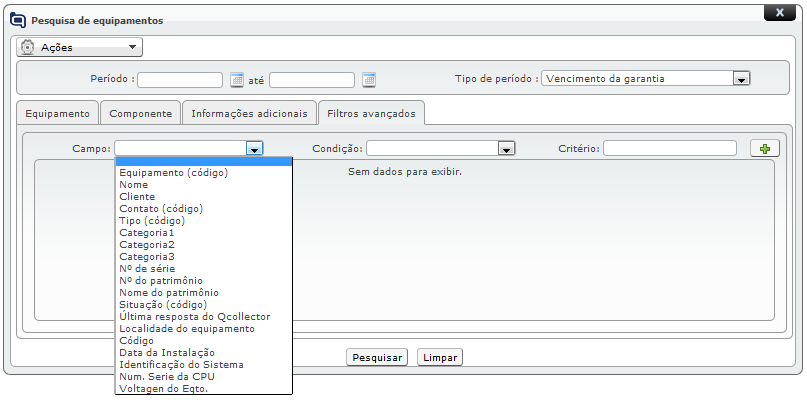Open the start date calendar picker
Image resolution: width=807 pixels, height=400 pixels.
[x=237, y=80]
